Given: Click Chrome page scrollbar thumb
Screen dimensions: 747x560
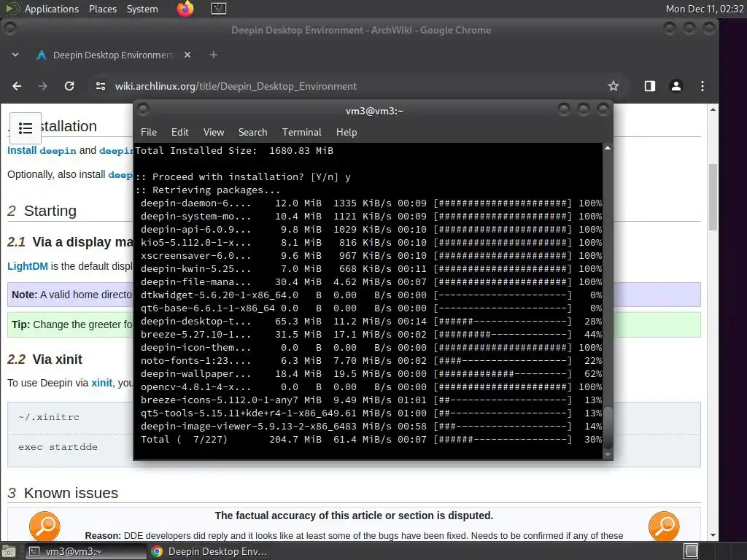Looking at the screenshot, I should (713, 197).
